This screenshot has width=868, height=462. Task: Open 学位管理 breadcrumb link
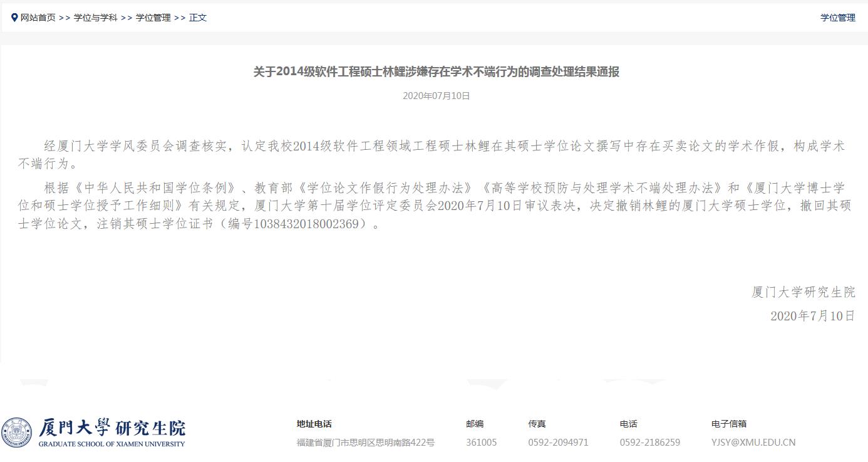153,18
